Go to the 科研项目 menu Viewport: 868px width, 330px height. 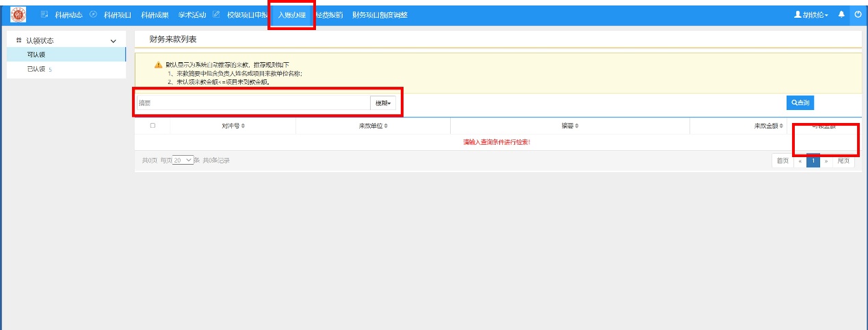[x=117, y=14]
